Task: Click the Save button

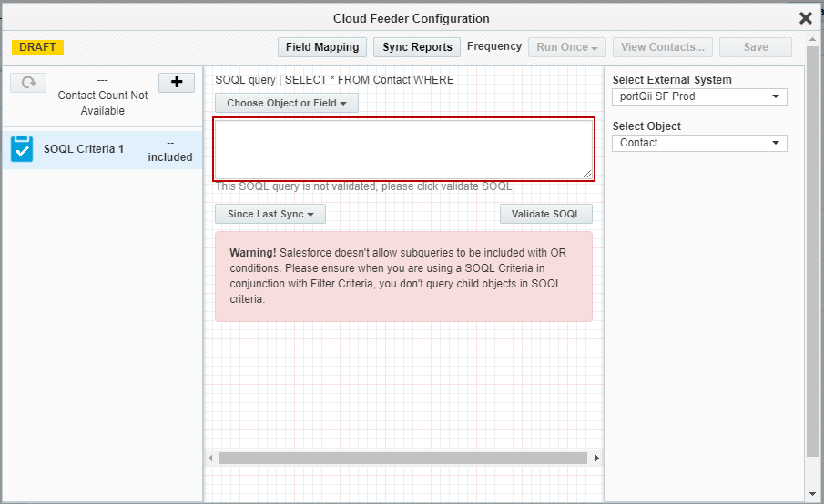Action: coord(755,47)
